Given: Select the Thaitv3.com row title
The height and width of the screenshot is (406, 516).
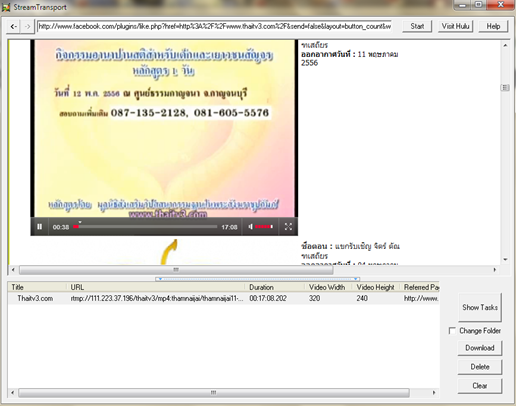Looking at the screenshot, I should [35, 298].
